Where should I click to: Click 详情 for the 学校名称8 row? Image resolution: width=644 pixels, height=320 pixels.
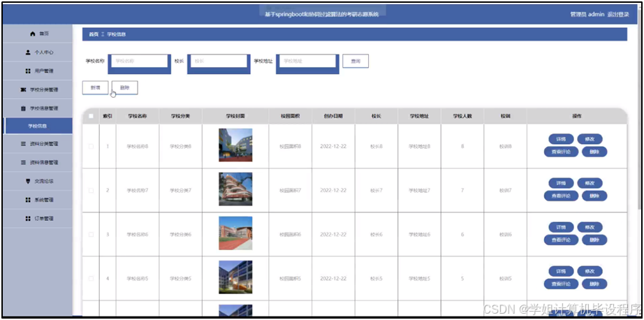561,139
